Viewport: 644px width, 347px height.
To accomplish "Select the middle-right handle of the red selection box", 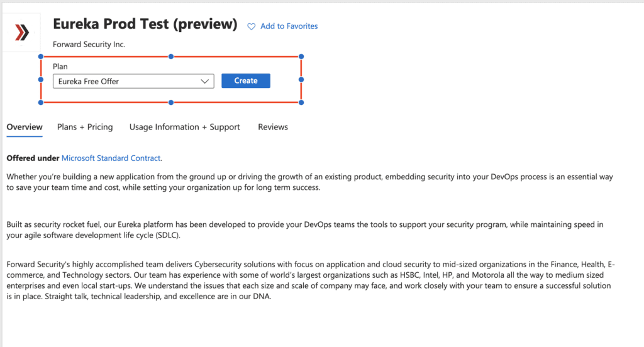I will coord(301,80).
